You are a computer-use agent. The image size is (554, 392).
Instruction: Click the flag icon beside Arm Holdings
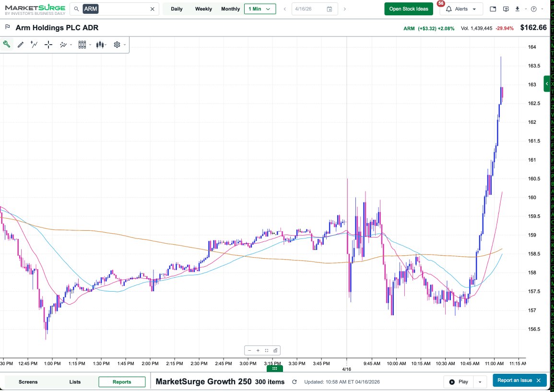(x=7, y=27)
